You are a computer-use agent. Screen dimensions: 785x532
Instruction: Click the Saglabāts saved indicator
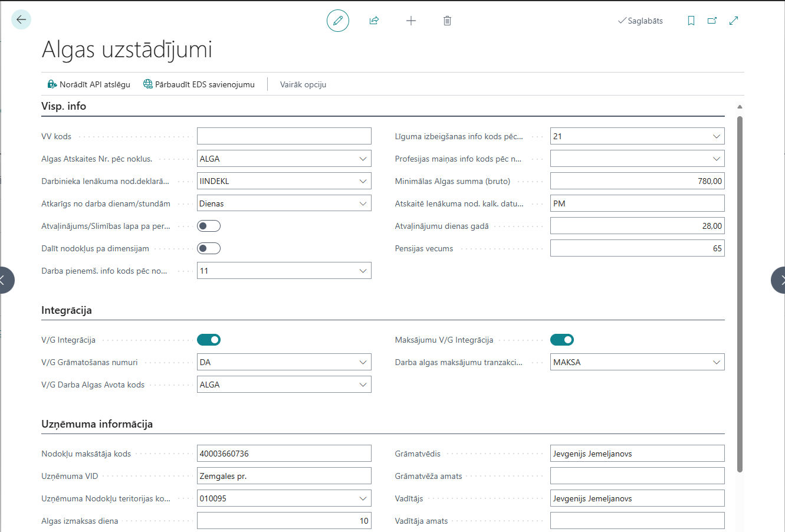click(x=641, y=21)
